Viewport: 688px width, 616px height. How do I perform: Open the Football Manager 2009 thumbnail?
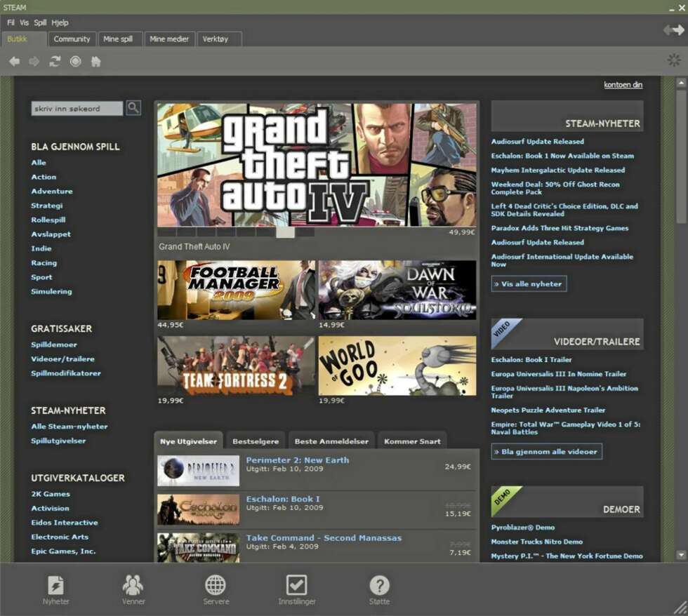pos(236,290)
